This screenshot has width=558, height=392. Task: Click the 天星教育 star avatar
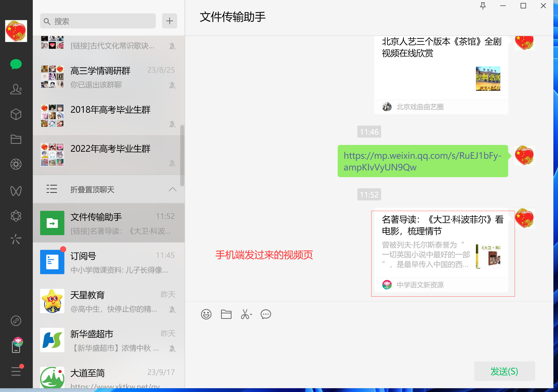[x=52, y=301]
